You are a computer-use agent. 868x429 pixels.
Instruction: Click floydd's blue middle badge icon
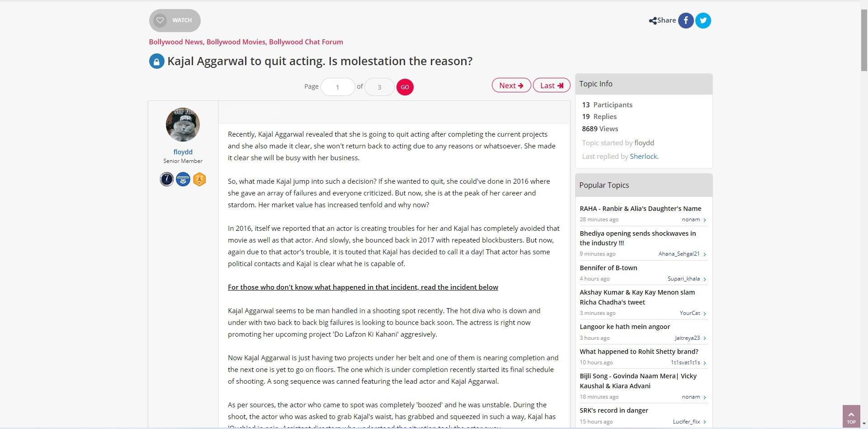click(183, 180)
